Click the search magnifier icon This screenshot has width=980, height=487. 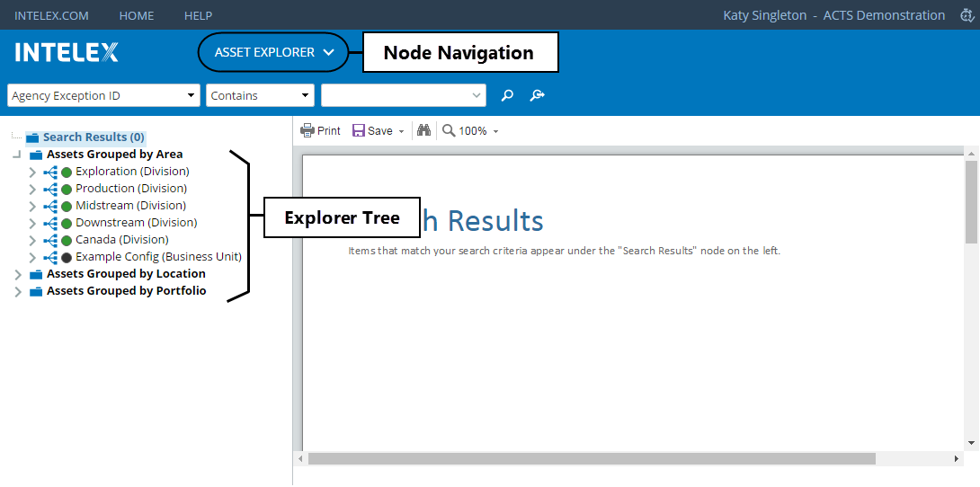tap(507, 95)
